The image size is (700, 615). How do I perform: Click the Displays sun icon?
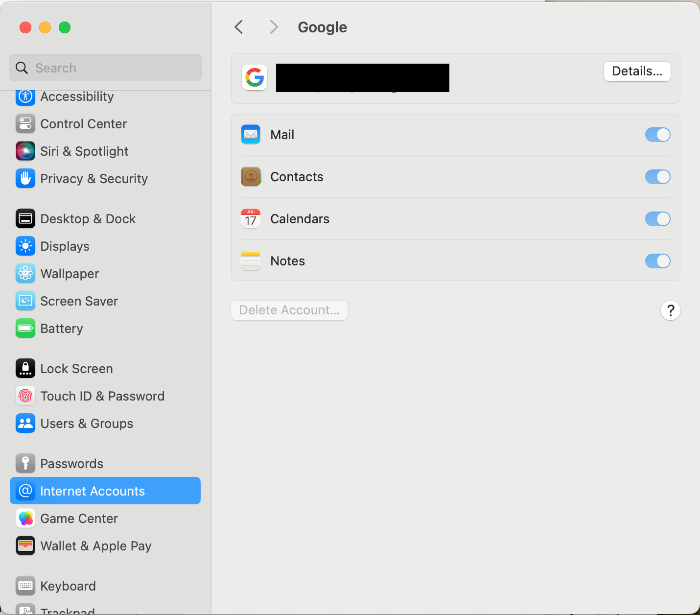coord(25,246)
